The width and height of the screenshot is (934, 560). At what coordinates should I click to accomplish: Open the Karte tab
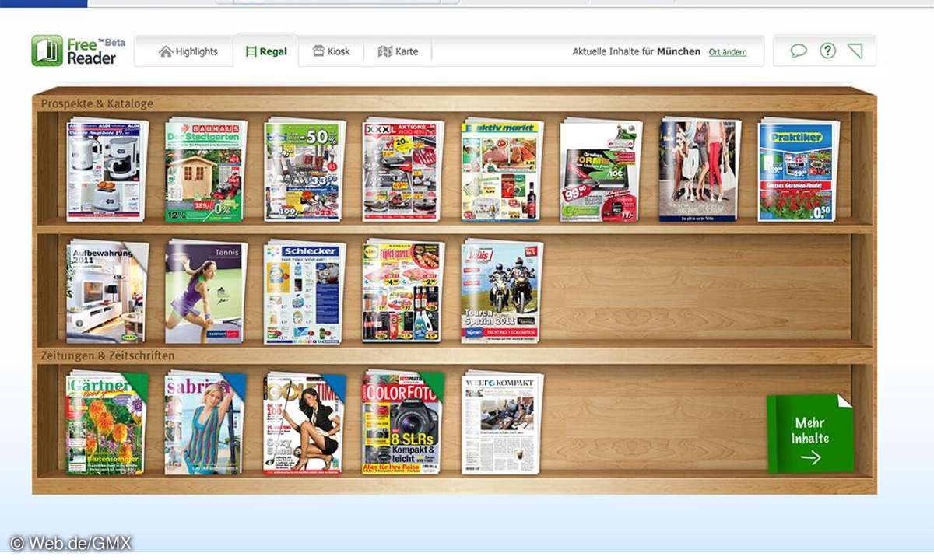[398, 51]
